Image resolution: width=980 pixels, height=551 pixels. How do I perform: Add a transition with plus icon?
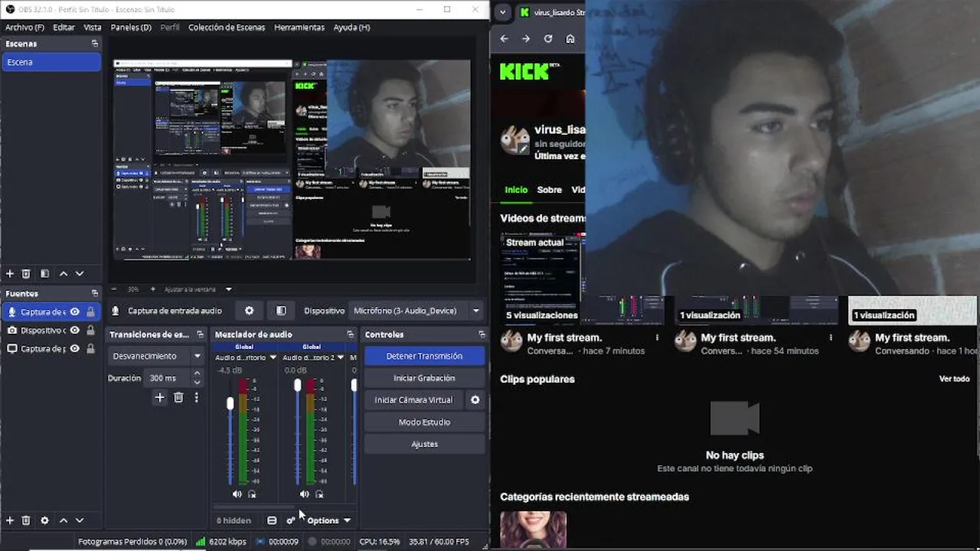coord(160,397)
